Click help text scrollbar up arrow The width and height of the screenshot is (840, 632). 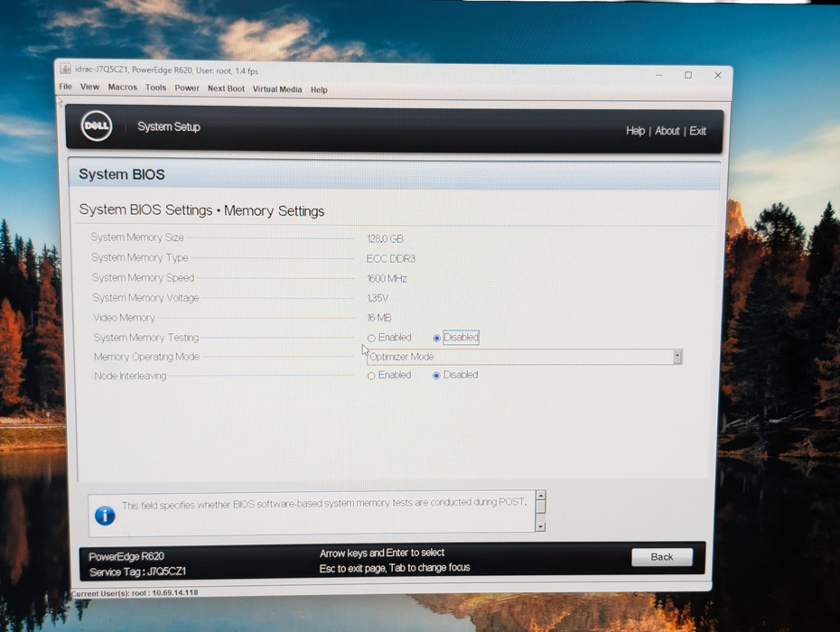tap(540, 496)
